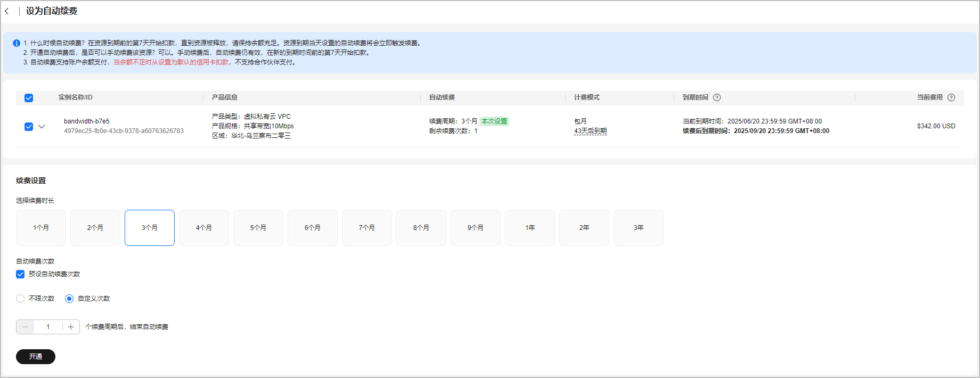Click the 43天后到期 underlined text
Viewport: 980px width, 378px height.
tap(590, 131)
